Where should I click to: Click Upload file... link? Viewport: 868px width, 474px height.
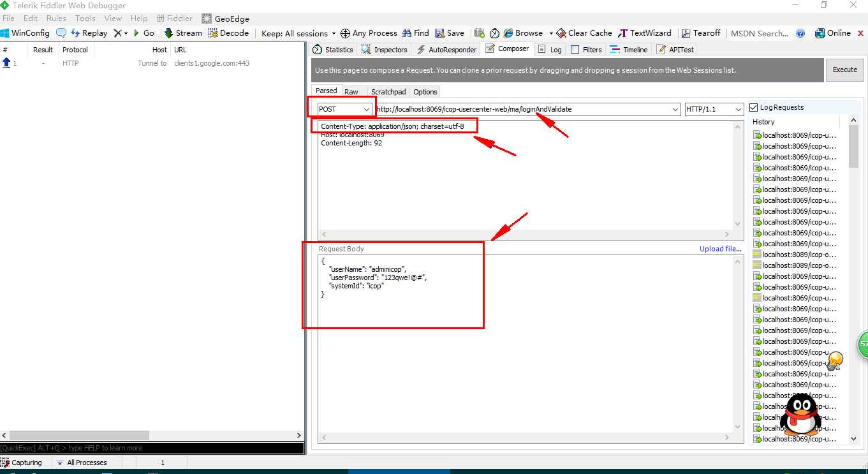point(721,249)
